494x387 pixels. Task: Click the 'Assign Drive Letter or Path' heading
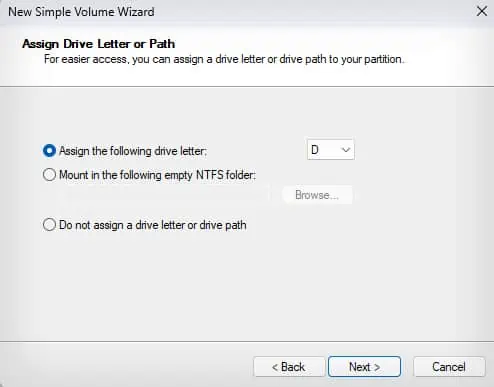tap(99, 44)
